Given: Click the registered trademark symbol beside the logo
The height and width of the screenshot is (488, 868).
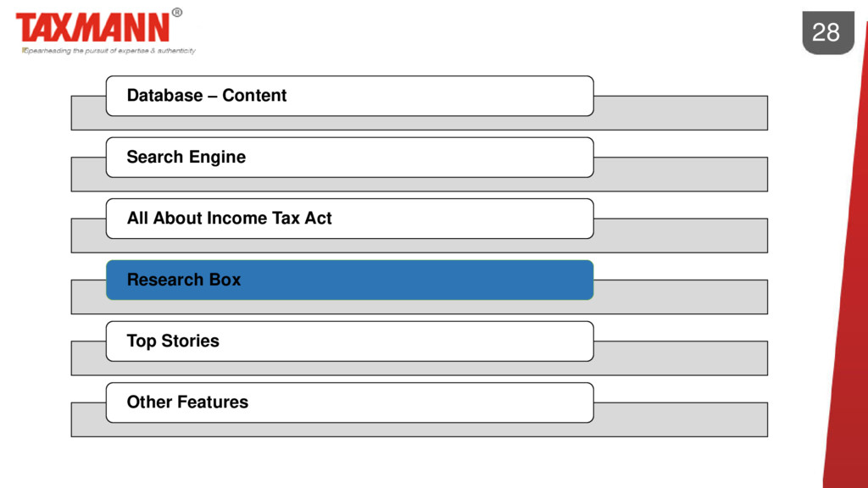Looking at the screenshot, I should (176, 12).
